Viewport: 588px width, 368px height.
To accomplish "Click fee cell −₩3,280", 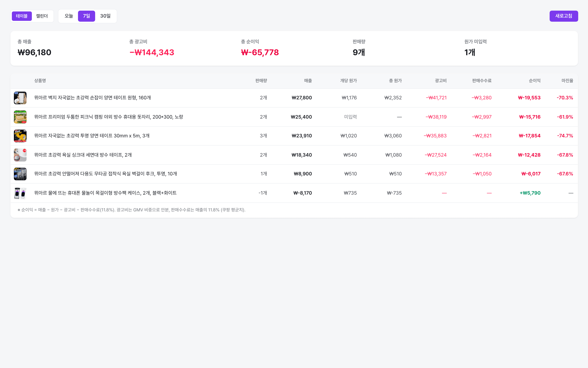I will [x=482, y=98].
